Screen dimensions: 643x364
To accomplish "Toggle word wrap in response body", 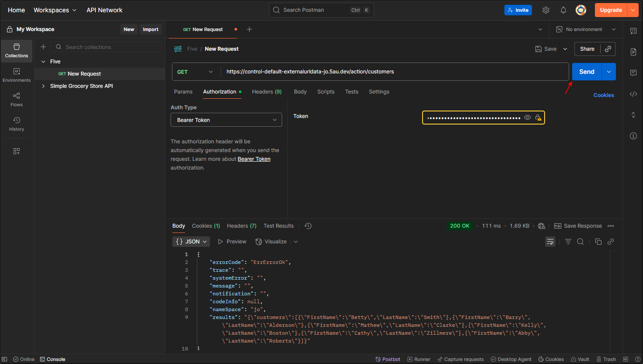I will tap(550, 242).
